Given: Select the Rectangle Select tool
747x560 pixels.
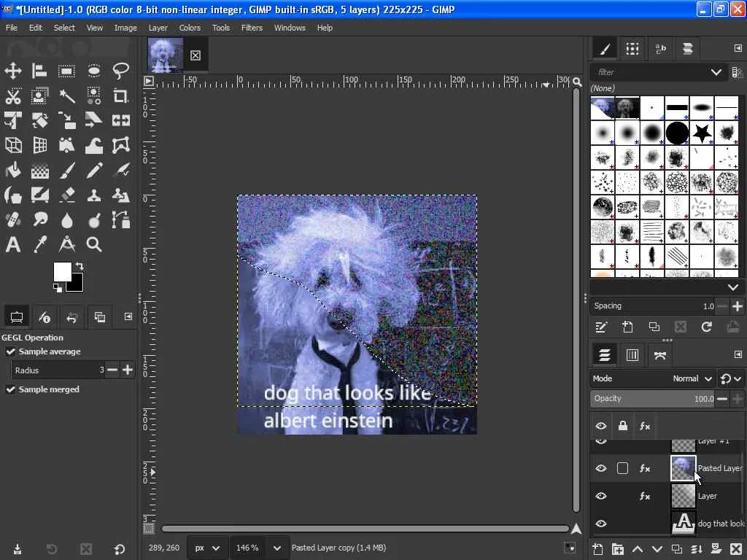Looking at the screenshot, I should pyautogui.click(x=67, y=71).
